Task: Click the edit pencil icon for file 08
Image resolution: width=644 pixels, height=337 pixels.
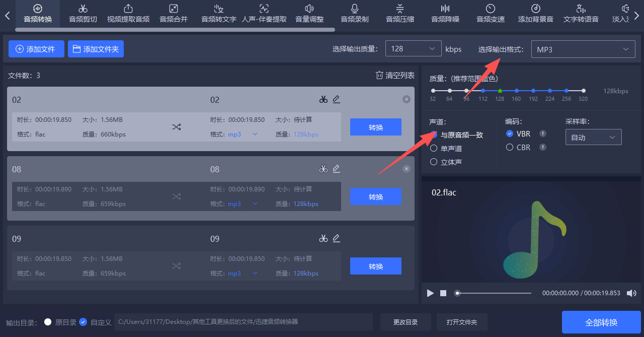Action: tap(337, 169)
